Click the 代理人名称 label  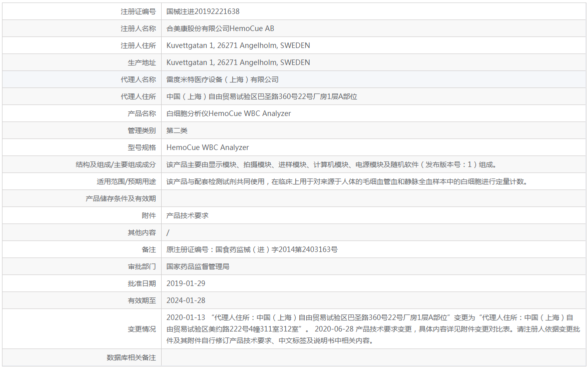click(x=138, y=79)
